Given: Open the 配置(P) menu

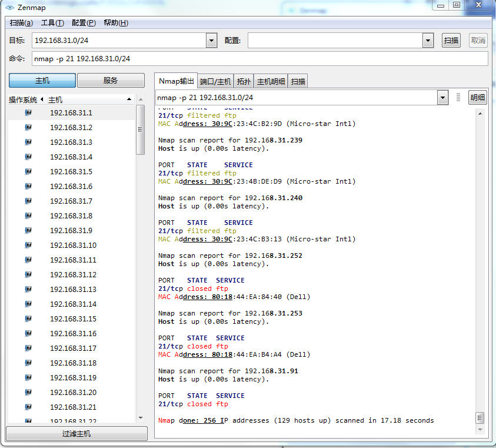Looking at the screenshot, I should point(84,23).
